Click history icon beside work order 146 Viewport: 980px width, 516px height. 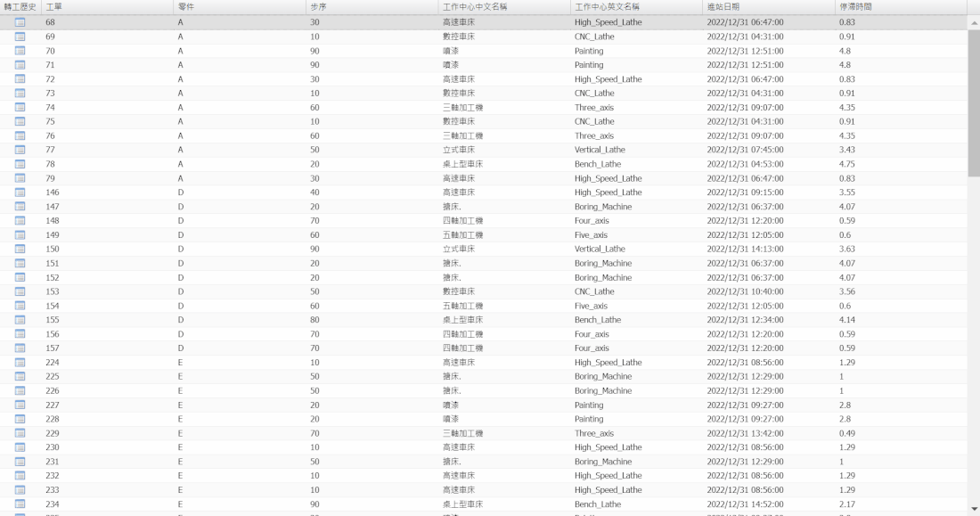click(20, 192)
